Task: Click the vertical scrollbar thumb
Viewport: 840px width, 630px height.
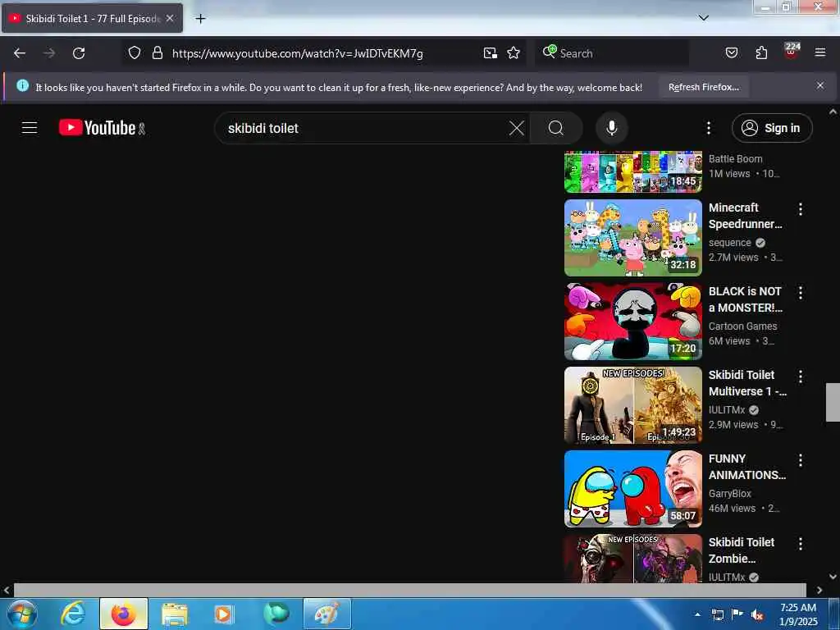Action: pyautogui.click(x=833, y=402)
